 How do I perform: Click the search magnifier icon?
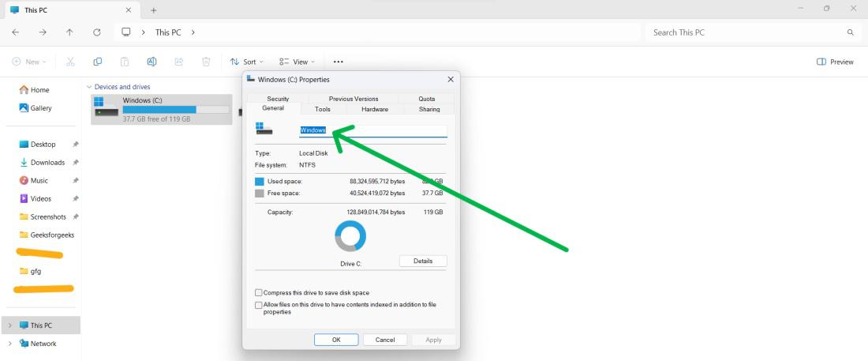[x=851, y=32]
